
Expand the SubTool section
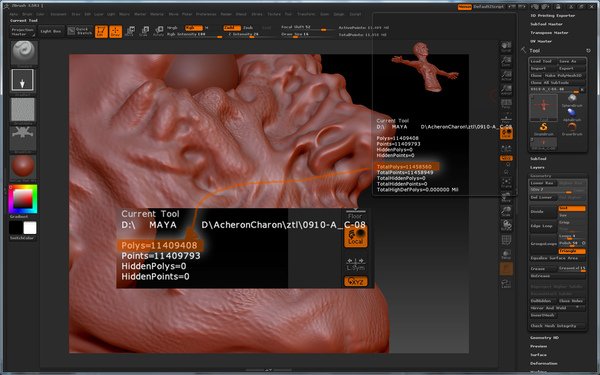(x=538, y=158)
